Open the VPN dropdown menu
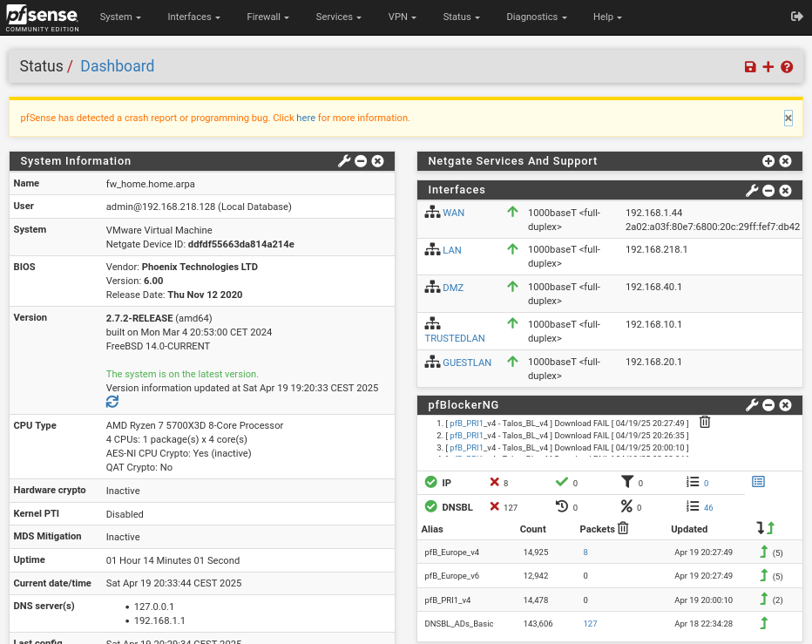Image resolution: width=812 pixels, height=644 pixels. point(403,17)
